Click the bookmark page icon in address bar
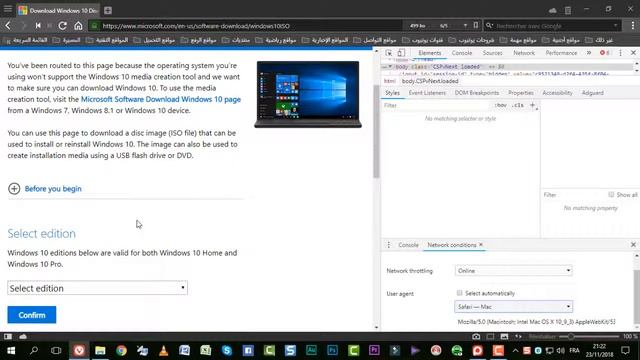 coord(476,25)
